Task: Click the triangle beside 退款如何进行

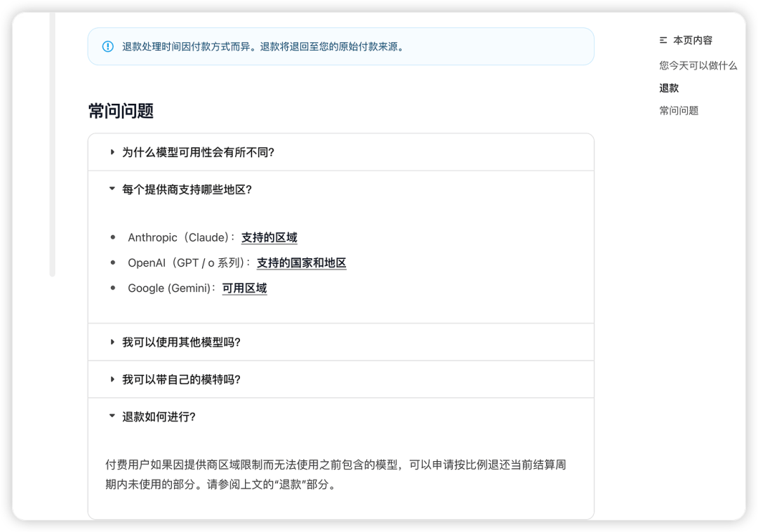Action: (112, 416)
